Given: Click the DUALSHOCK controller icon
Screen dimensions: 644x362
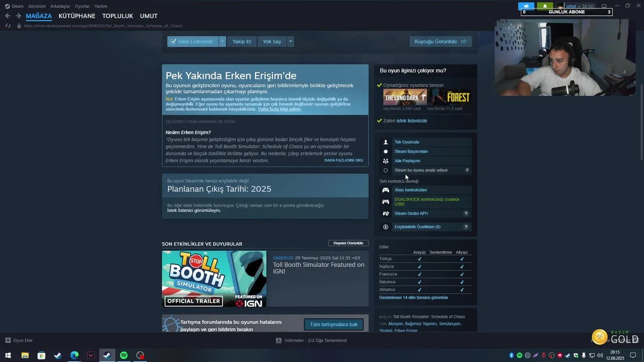Looking at the screenshot, I should click(386, 202).
